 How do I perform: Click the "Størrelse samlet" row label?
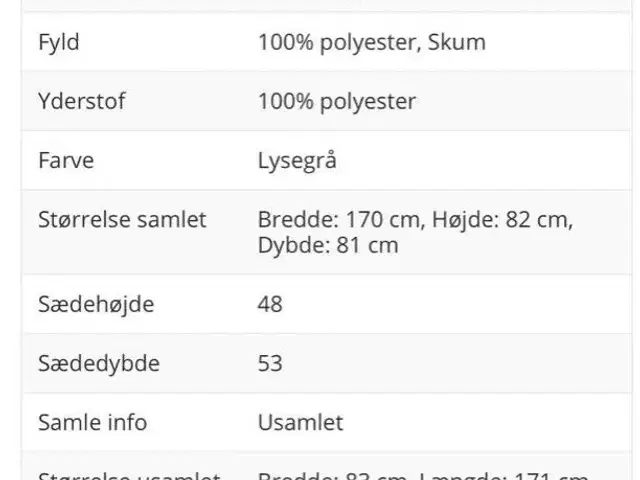(121, 219)
